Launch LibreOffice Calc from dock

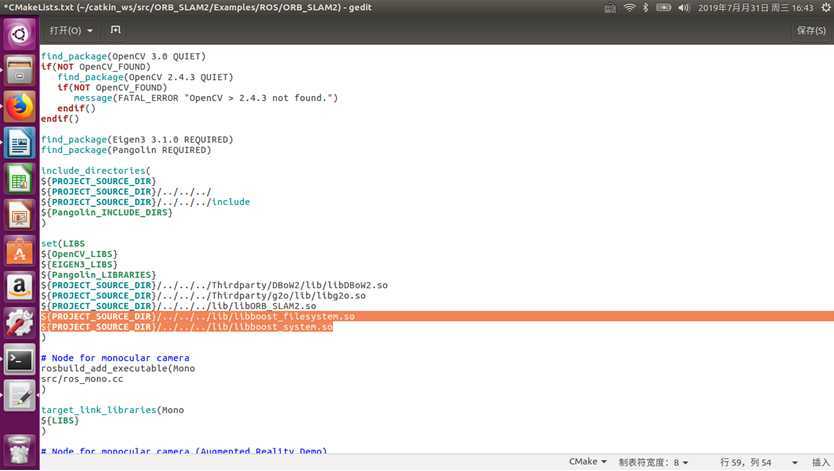(x=20, y=179)
